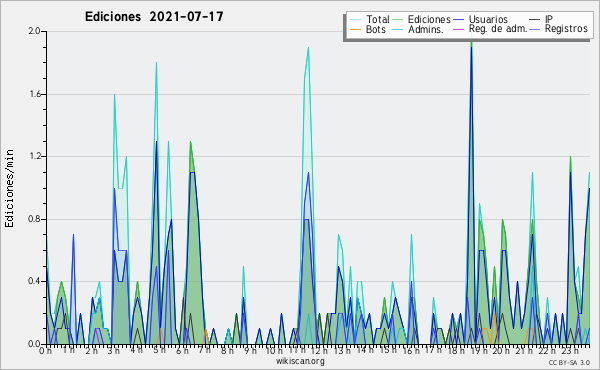600x370 pixels.
Task: Click the 0.4 y-axis value
Action: [x=34, y=281]
